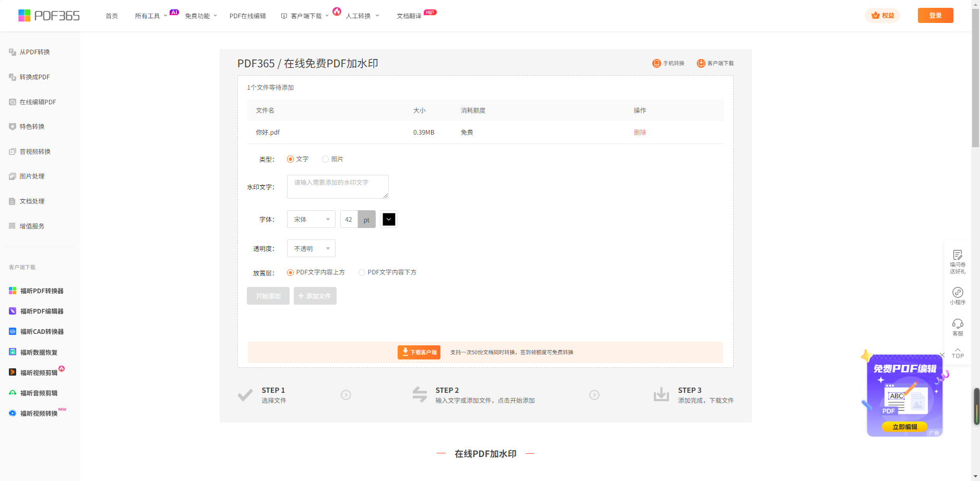Click the orange 登录 button

(935, 16)
